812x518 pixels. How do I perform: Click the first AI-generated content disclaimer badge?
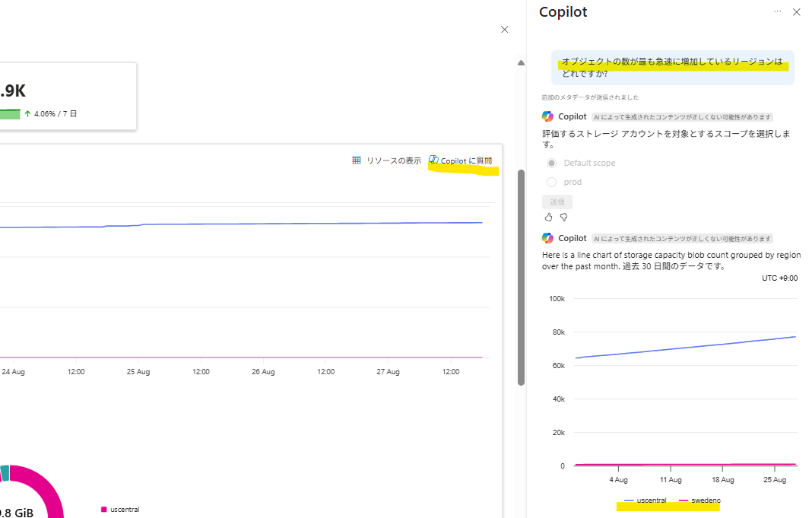(x=682, y=117)
